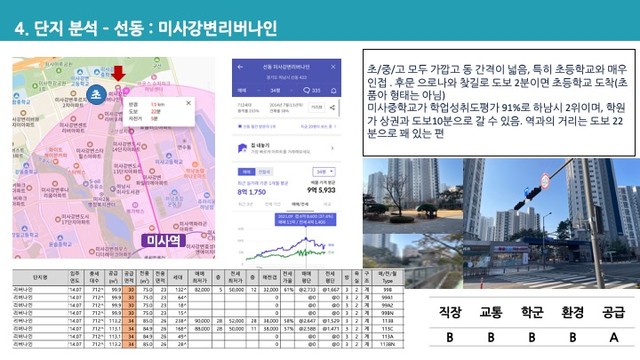The width and height of the screenshot is (640, 360).
Task: Click the magenta route start pin on map
Action: pos(126,90)
